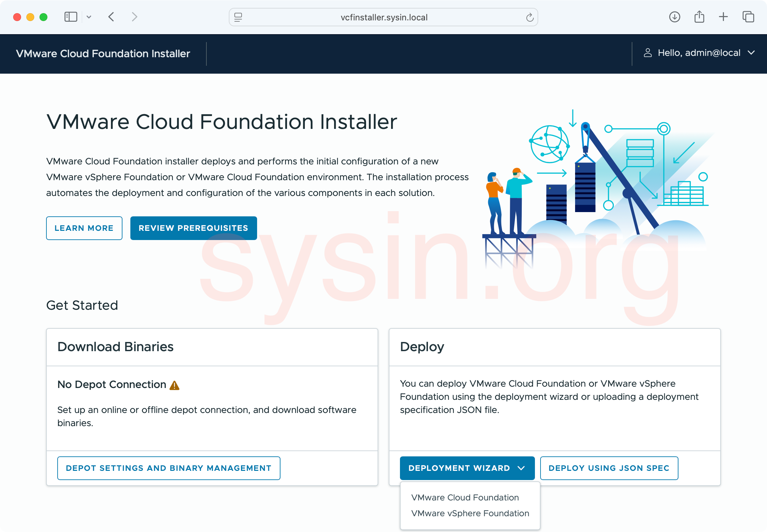Click Deploy Using JSON Spec
Viewport: 767px width, 532px height.
609,468
